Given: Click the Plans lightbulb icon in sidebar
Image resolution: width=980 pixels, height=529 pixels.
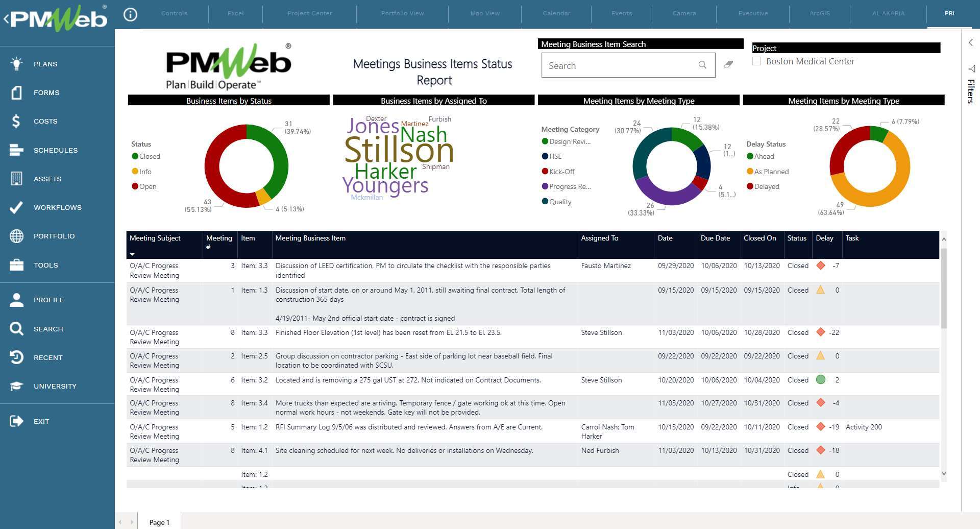Looking at the screenshot, I should [16, 64].
